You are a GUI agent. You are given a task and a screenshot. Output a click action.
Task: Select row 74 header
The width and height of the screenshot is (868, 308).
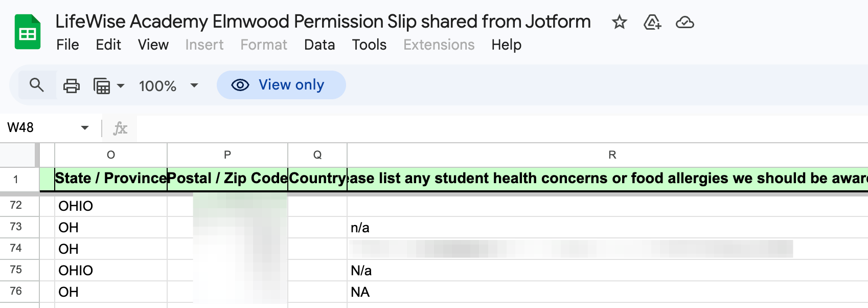pos(16,248)
